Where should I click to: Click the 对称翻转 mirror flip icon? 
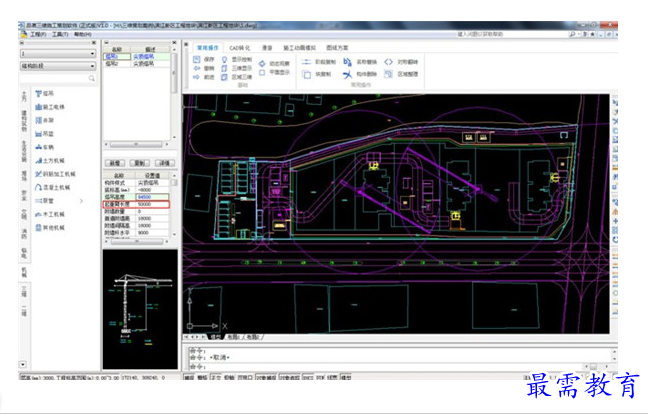pyautogui.click(x=388, y=62)
